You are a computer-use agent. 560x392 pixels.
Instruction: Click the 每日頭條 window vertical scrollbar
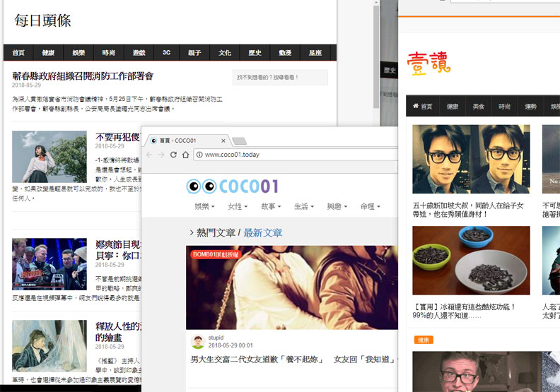[376, 57]
